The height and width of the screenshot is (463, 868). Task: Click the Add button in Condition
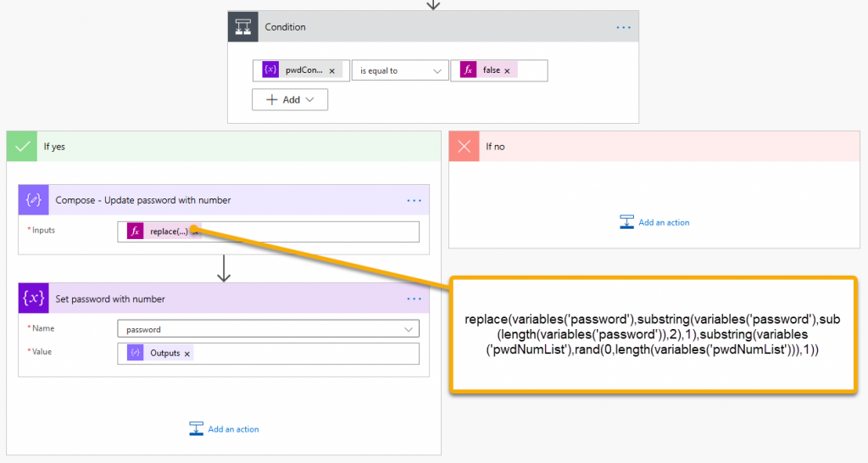click(x=290, y=99)
